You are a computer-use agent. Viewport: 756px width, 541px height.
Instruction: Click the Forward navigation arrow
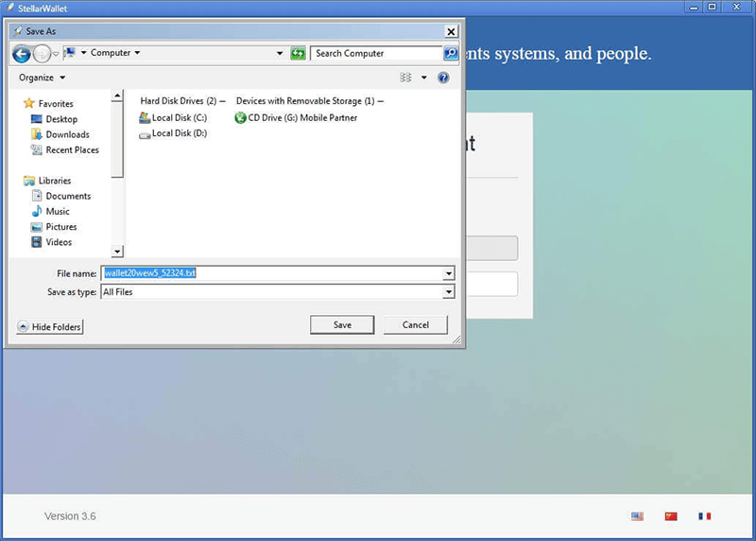42,54
